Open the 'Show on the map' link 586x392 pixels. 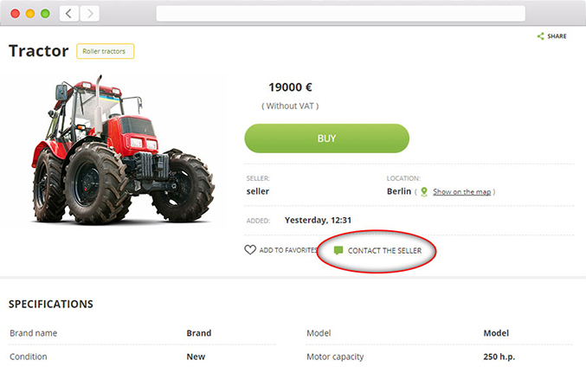tap(462, 191)
